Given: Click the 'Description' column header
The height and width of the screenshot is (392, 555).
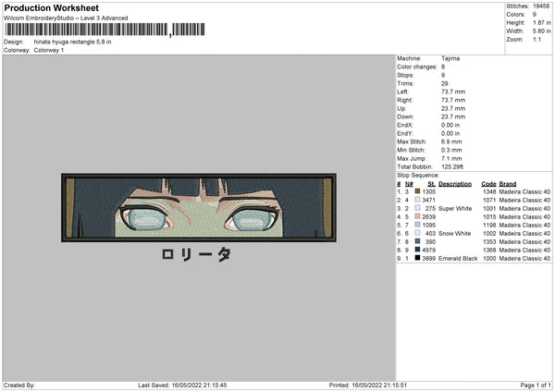Looking at the screenshot, I should [x=455, y=184].
